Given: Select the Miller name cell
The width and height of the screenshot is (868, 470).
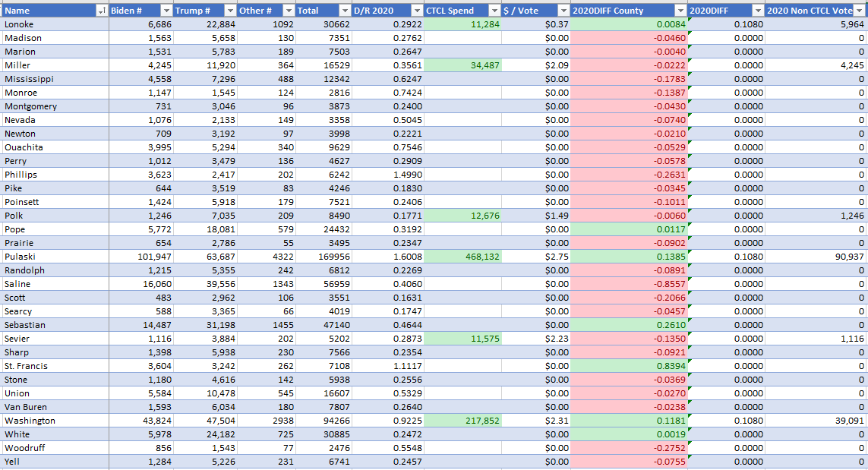Looking at the screenshot, I should [55, 65].
